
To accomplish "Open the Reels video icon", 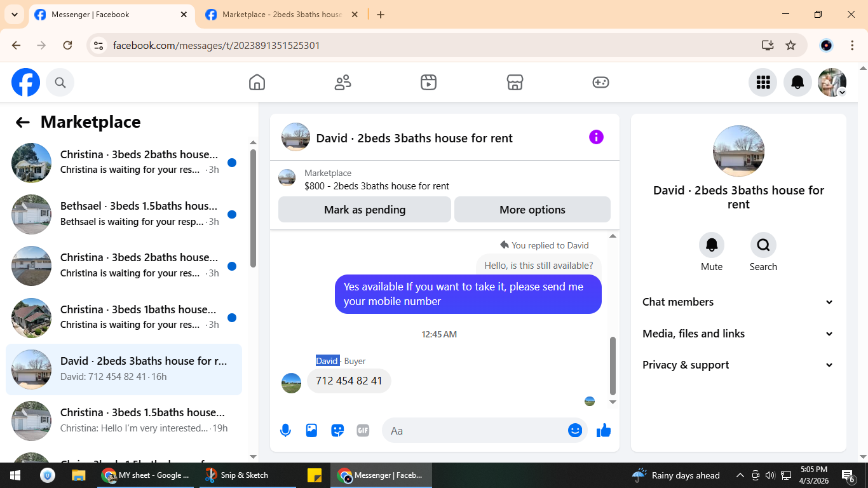I will 428,83.
